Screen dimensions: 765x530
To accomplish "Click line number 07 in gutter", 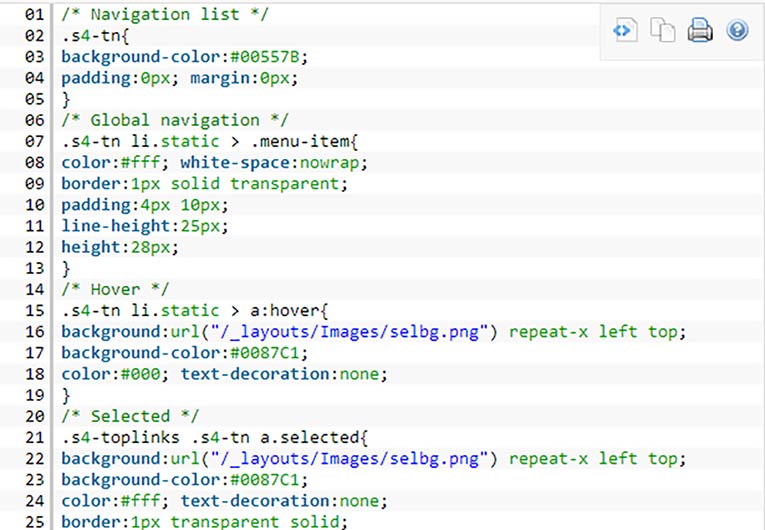I will click(34, 142).
